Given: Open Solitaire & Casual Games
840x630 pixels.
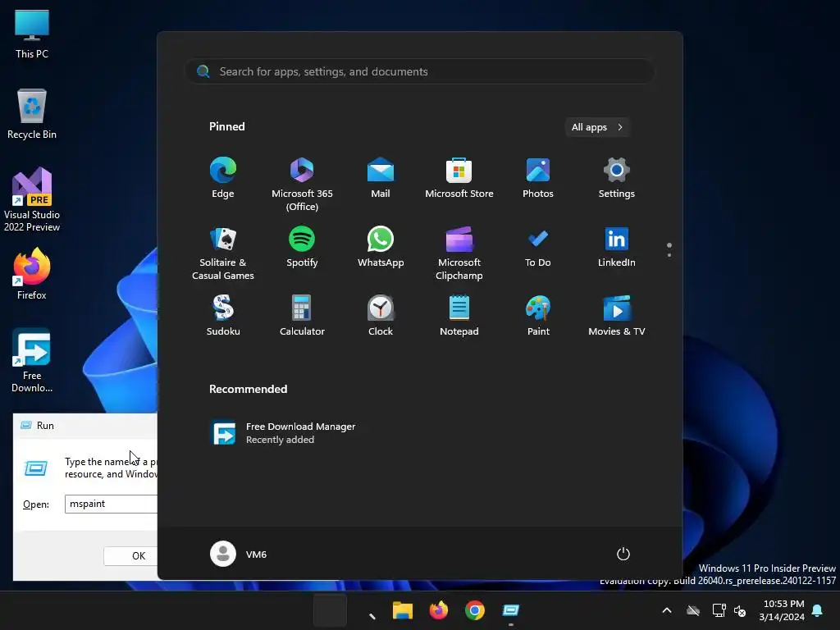Looking at the screenshot, I should click(x=223, y=253).
